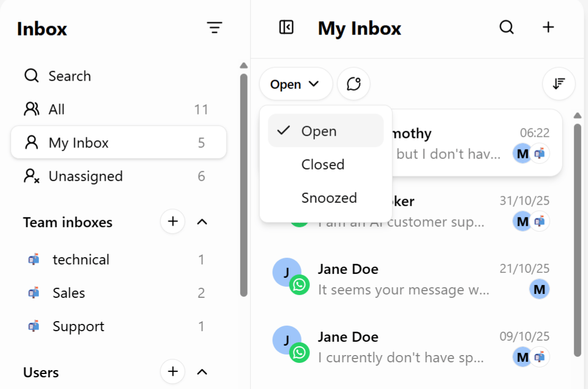
Task: Select Open in status menu
Action: tap(325, 131)
